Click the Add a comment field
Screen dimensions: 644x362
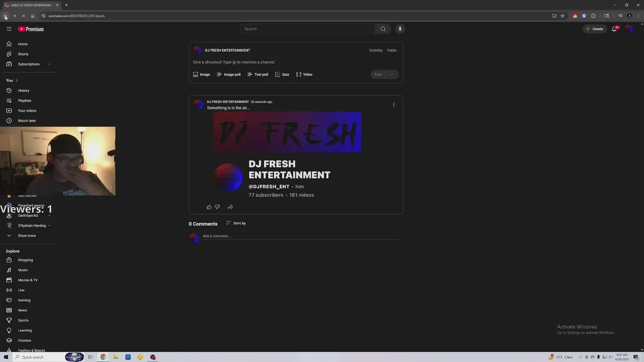[x=300, y=236]
